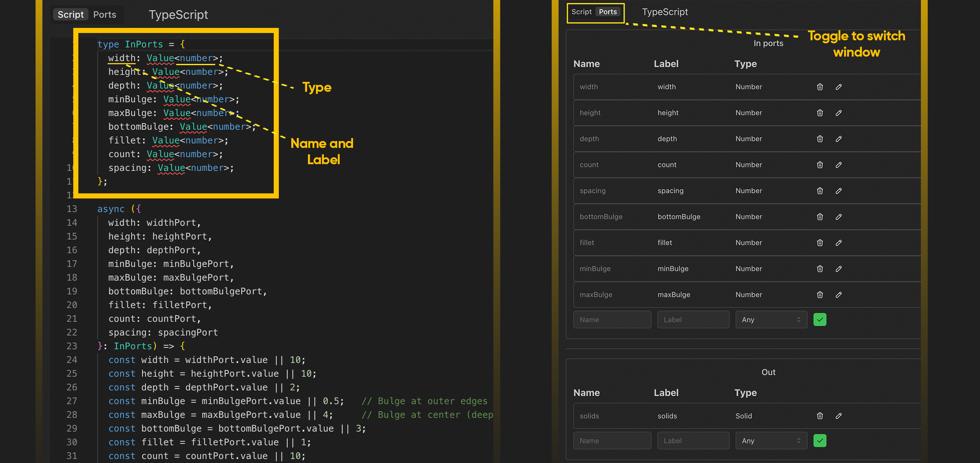Click the in-ports Name input field
Screen dimensions: 980x463
(612, 320)
